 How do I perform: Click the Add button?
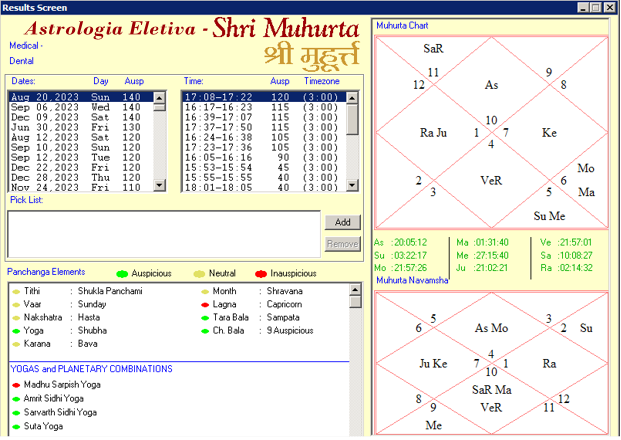343,222
